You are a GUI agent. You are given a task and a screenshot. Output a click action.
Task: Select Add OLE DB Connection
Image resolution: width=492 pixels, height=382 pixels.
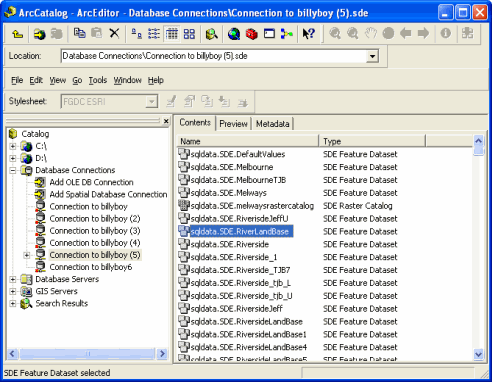91,182
